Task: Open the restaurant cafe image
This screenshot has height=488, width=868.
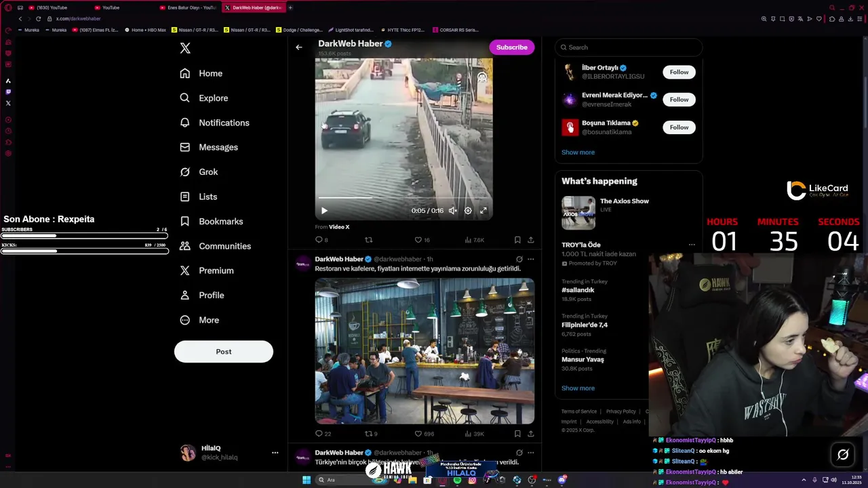Action: click(425, 351)
